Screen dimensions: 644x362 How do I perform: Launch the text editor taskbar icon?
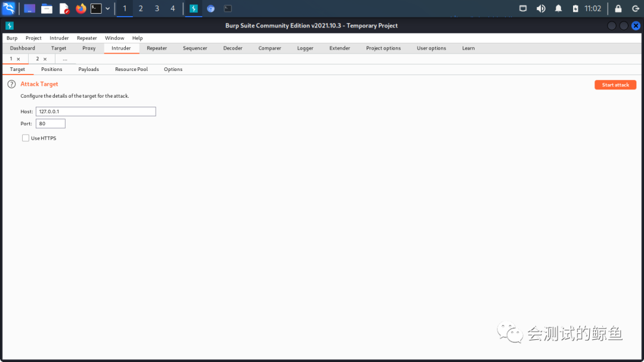point(64,8)
